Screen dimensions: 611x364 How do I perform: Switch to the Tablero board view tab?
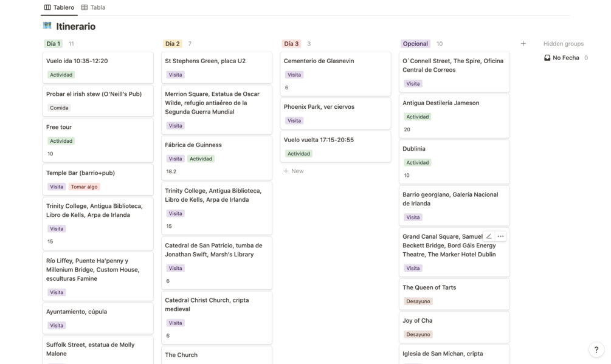(x=59, y=7)
